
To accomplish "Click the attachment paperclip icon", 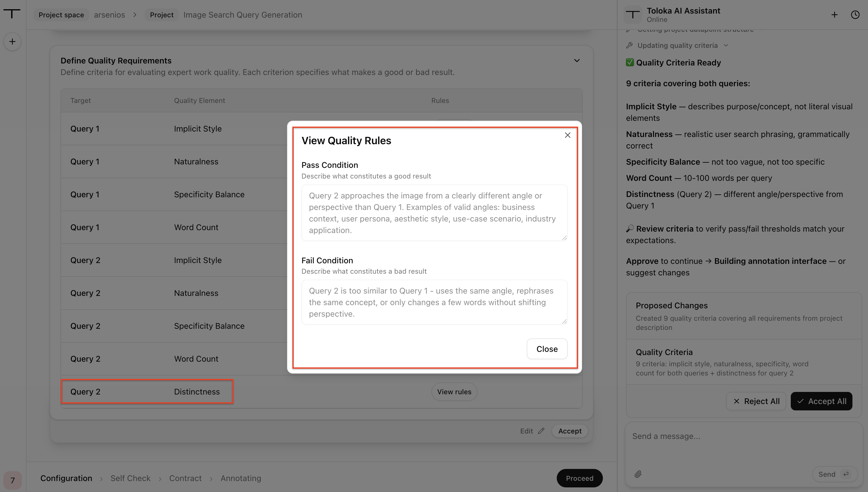I will click(x=638, y=474).
